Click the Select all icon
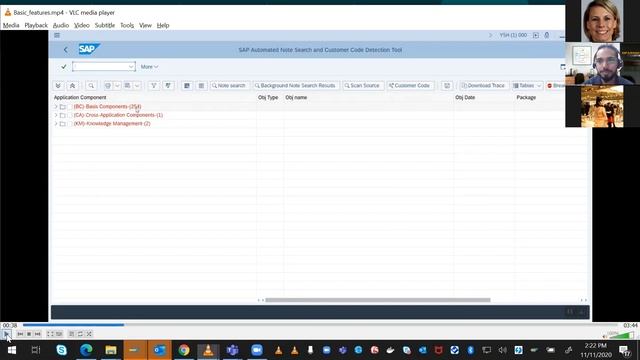Viewport: 640px width, 360px height. 187,86
